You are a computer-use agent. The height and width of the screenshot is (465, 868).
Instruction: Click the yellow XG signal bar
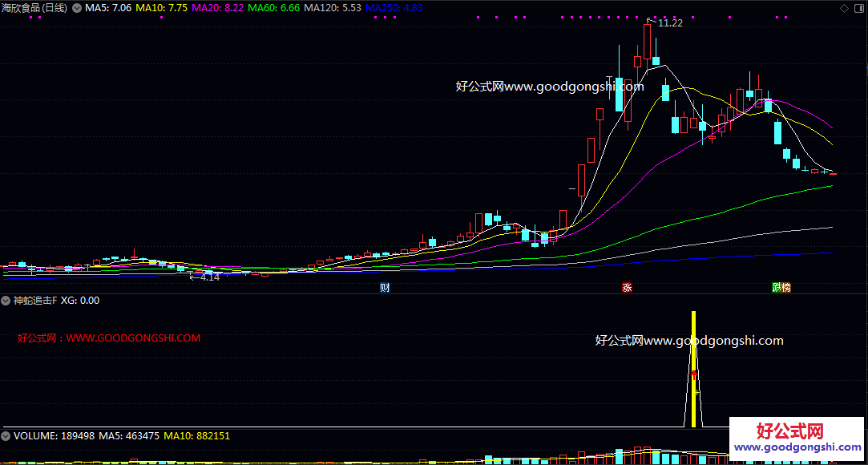[693, 369]
